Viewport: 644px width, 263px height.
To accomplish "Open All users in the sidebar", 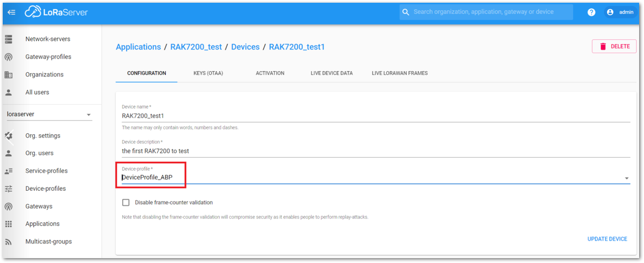I will coord(37,92).
